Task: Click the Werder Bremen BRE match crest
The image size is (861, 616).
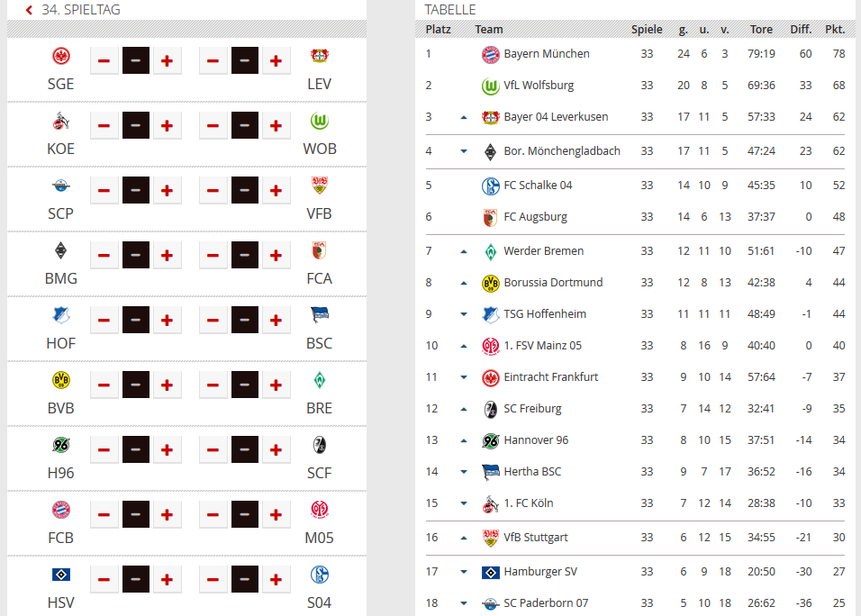Action: point(320,380)
